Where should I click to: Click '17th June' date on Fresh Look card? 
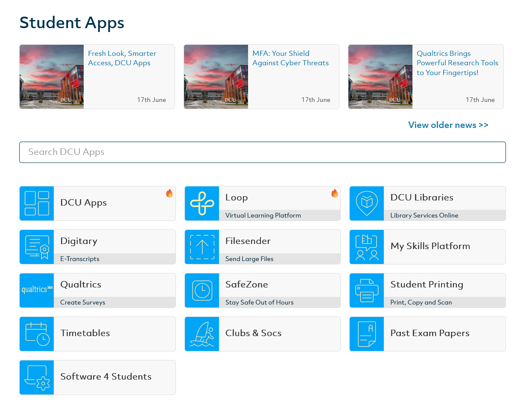coord(152,100)
